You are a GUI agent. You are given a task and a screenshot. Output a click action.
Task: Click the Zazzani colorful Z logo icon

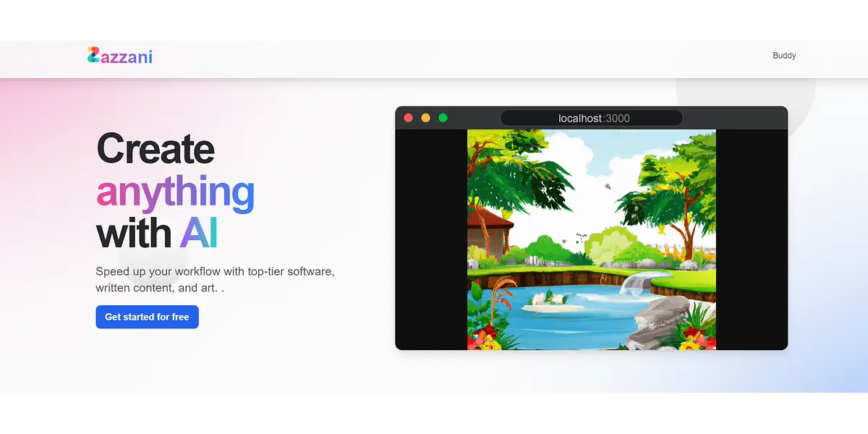click(x=93, y=55)
